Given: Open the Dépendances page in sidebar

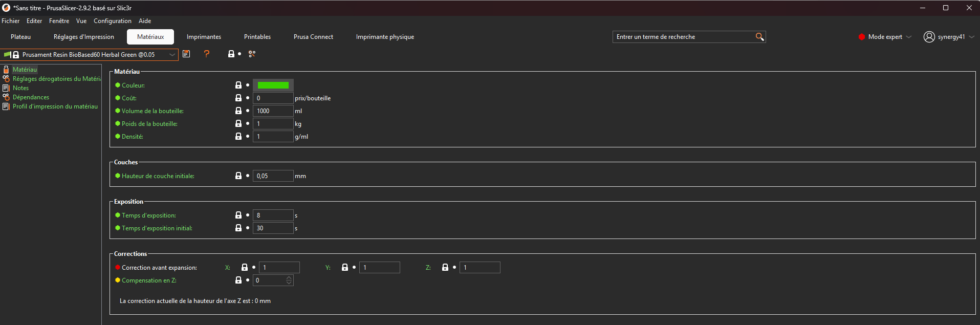Looking at the screenshot, I should (x=31, y=97).
